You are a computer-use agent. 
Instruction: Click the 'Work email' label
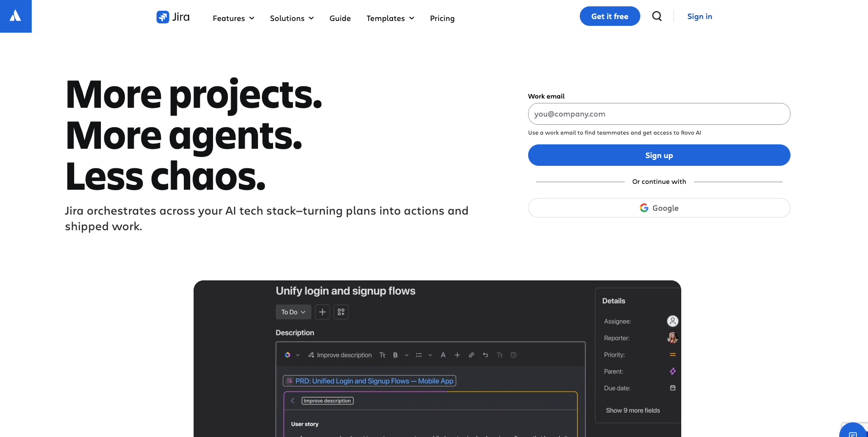click(x=546, y=96)
